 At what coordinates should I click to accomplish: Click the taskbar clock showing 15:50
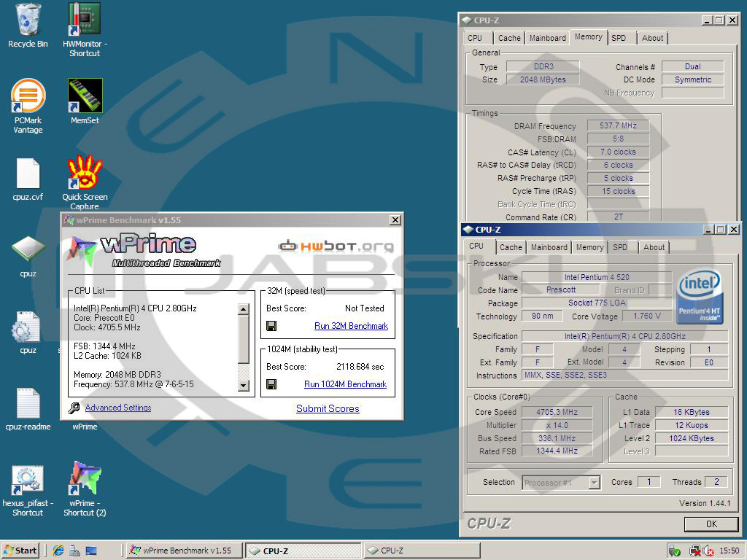(729, 551)
